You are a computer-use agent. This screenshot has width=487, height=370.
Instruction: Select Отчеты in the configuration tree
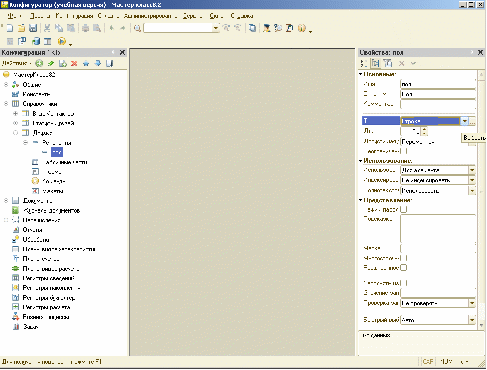point(32,230)
